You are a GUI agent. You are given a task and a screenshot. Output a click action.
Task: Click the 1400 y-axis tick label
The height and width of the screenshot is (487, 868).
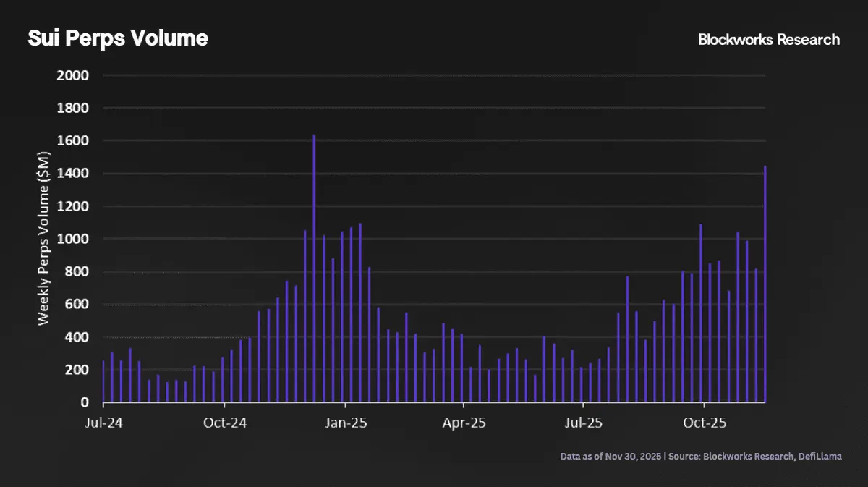click(72, 174)
